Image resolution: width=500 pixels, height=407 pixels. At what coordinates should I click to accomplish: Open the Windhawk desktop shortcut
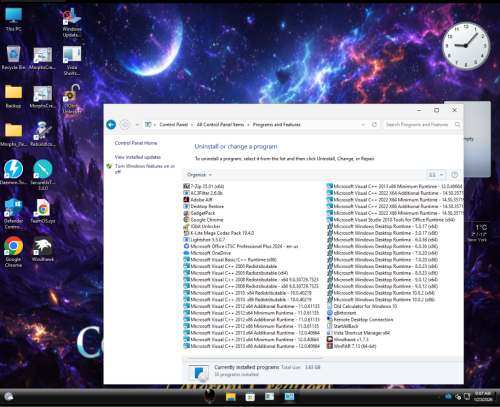pos(42,249)
